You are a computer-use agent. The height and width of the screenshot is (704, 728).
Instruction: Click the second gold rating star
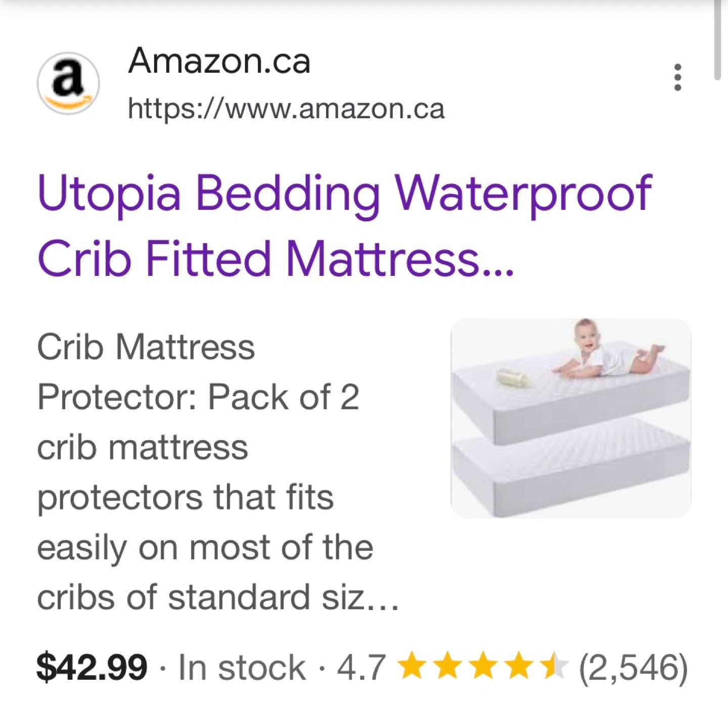[x=447, y=666]
